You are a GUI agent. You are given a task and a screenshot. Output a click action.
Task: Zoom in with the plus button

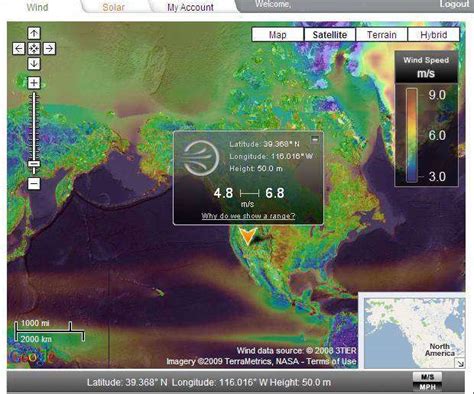click(34, 83)
